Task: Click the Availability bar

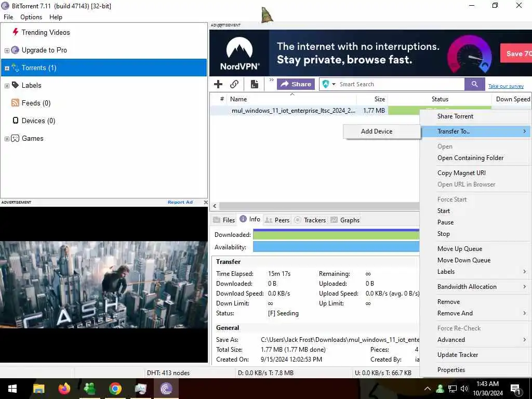Action: click(336, 247)
